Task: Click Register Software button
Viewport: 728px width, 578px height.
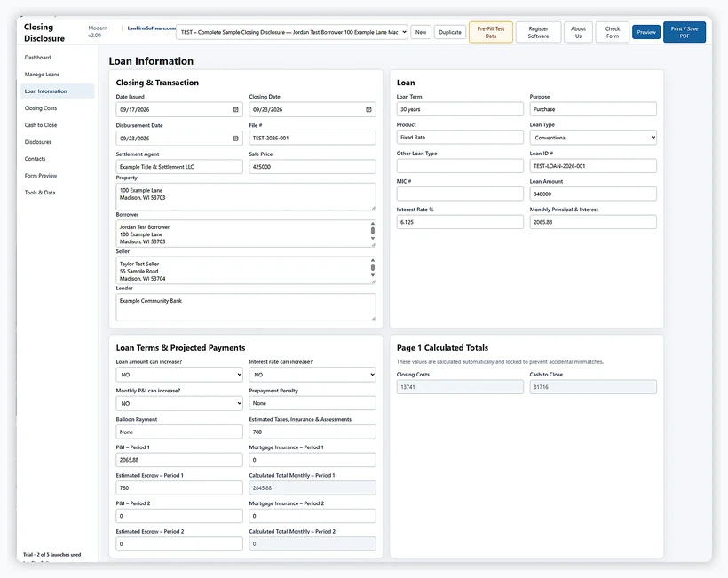Action: (x=539, y=32)
